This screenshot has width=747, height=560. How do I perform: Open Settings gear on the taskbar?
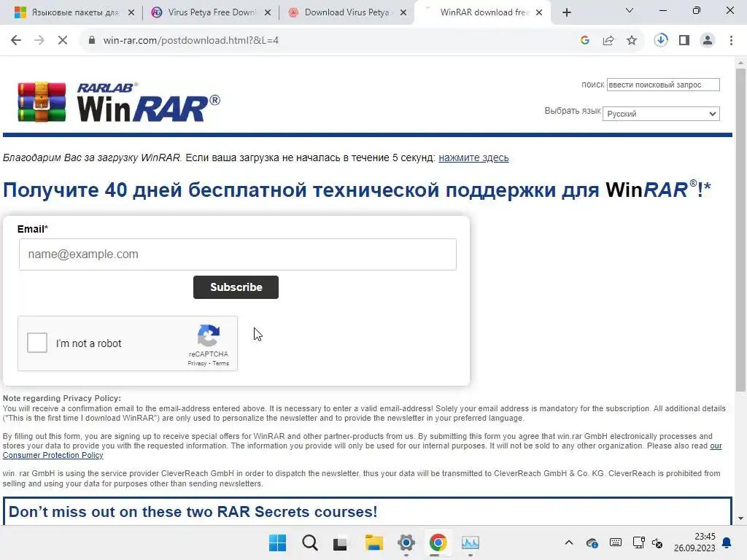pos(406,542)
